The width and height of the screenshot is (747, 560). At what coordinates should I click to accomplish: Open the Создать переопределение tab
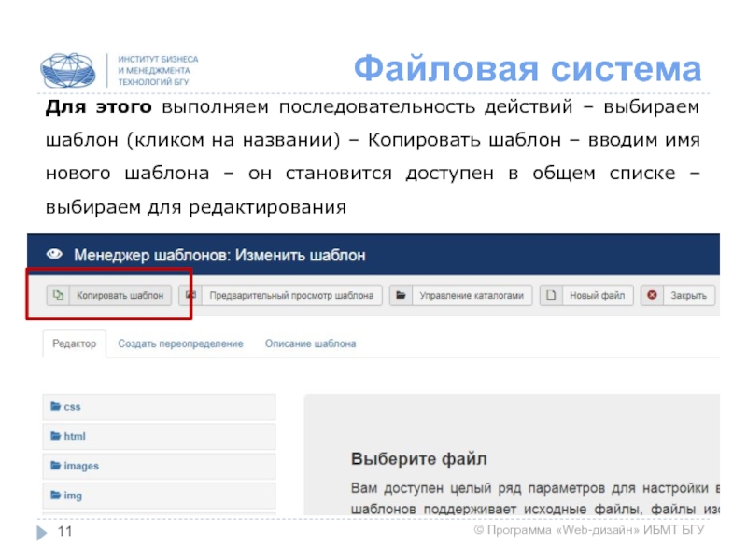coord(180,343)
